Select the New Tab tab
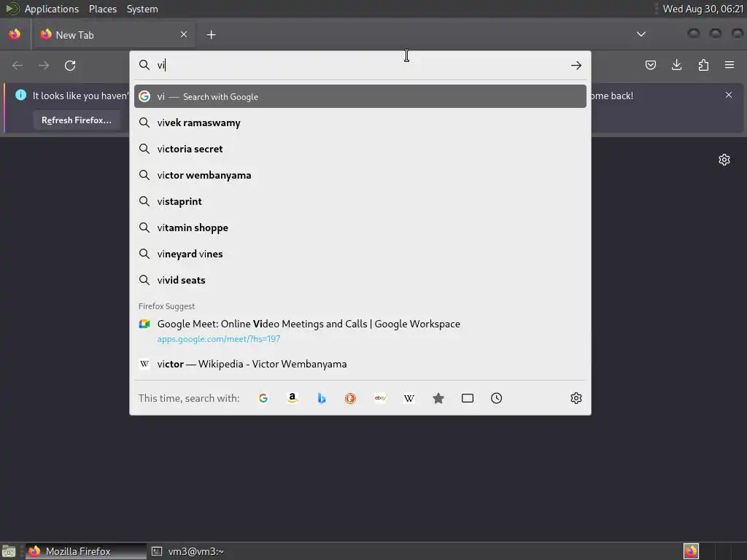The height and width of the screenshot is (560, 747). 113,35
